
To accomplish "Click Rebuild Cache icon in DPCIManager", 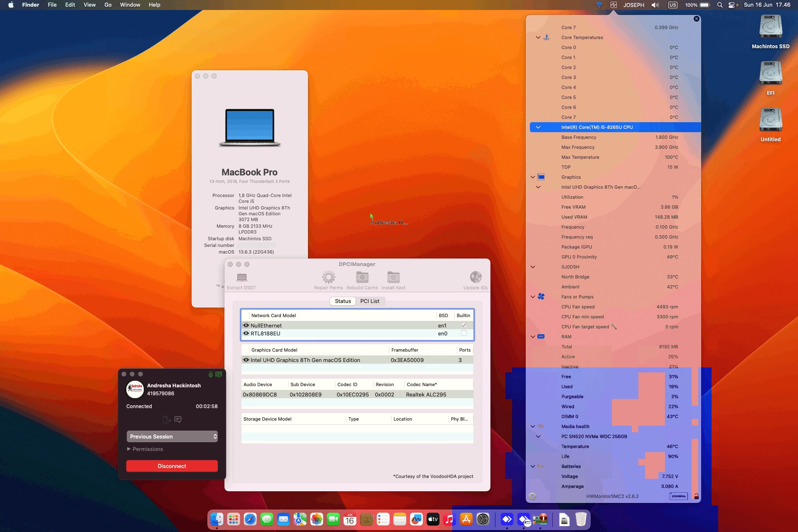I will (x=362, y=277).
